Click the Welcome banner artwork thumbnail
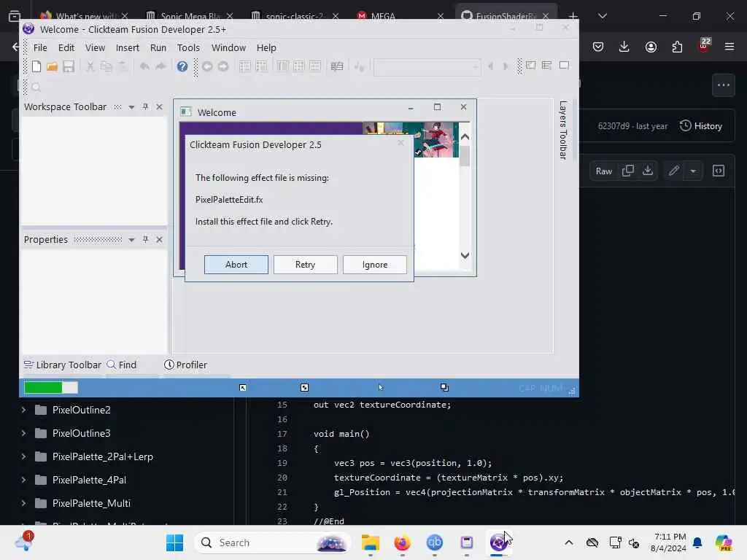The height and width of the screenshot is (560, 747). (x=410, y=139)
